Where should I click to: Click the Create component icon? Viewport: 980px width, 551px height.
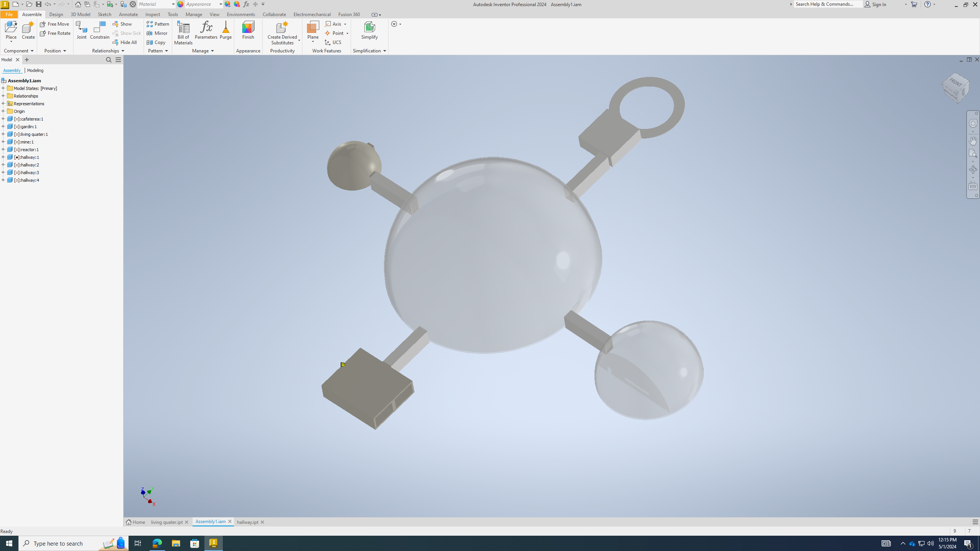pos(28,30)
